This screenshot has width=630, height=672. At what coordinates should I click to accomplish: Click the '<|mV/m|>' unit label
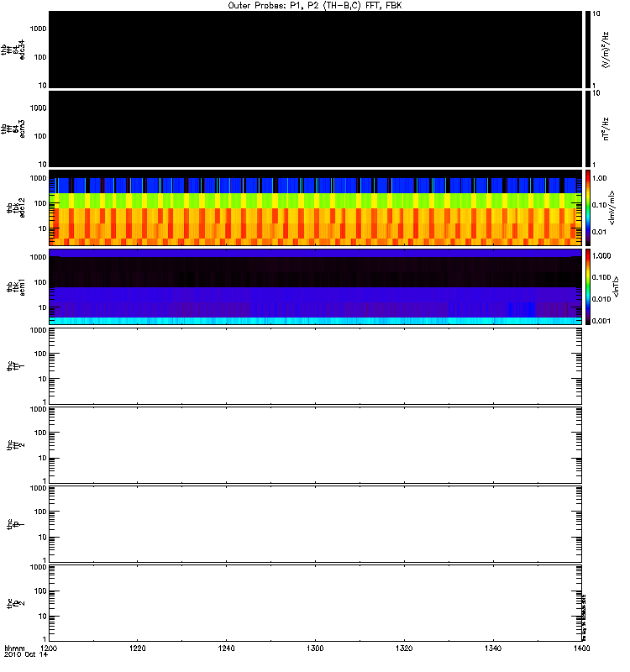pyautogui.click(x=612, y=207)
